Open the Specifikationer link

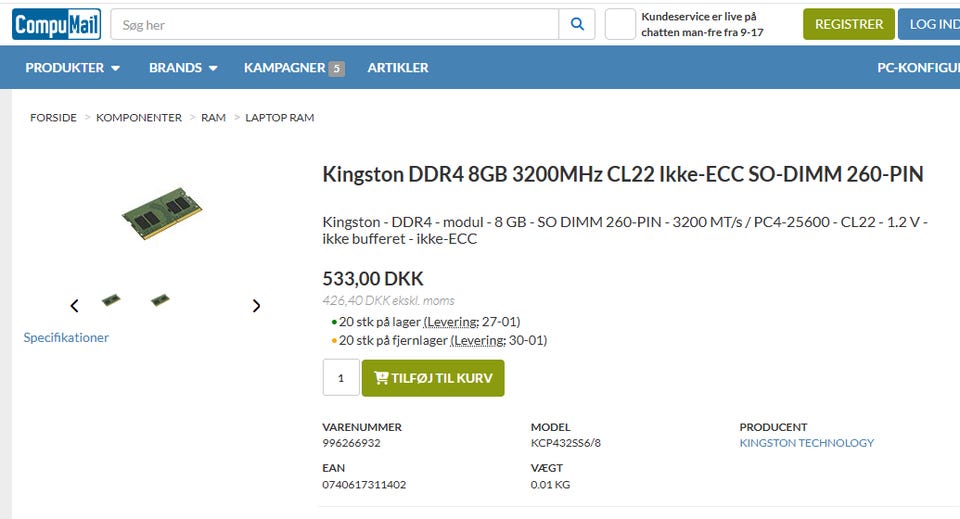[66, 338]
